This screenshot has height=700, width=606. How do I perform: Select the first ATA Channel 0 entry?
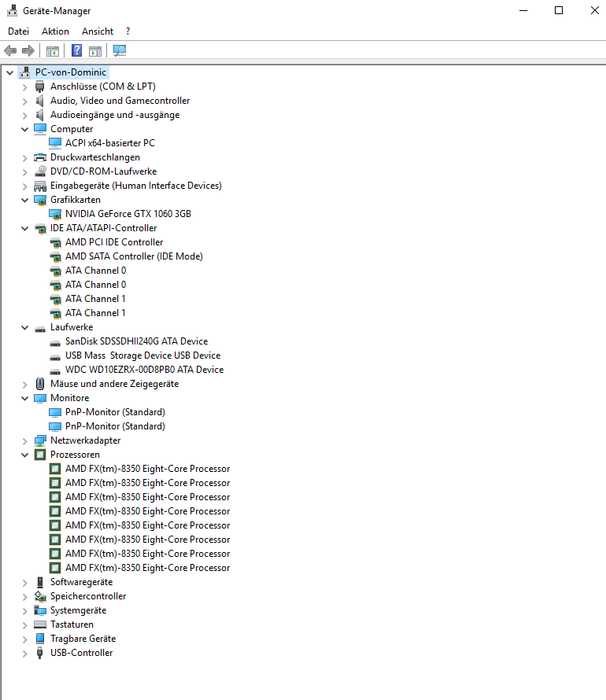click(x=95, y=271)
